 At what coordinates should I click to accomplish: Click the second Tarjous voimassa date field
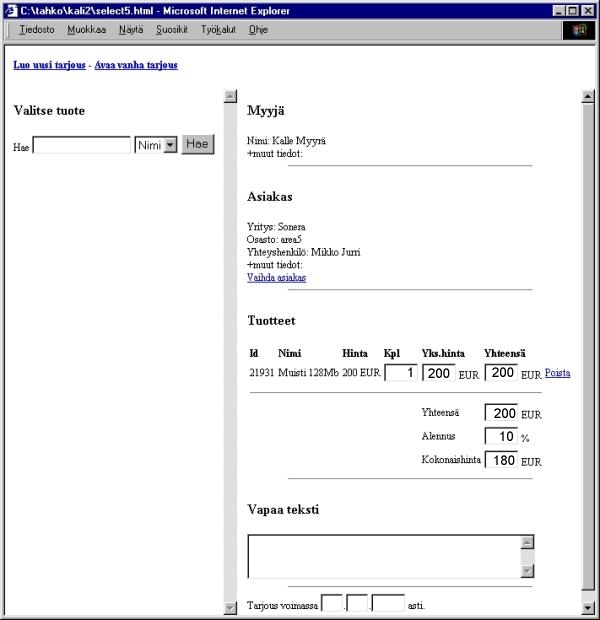click(357, 603)
